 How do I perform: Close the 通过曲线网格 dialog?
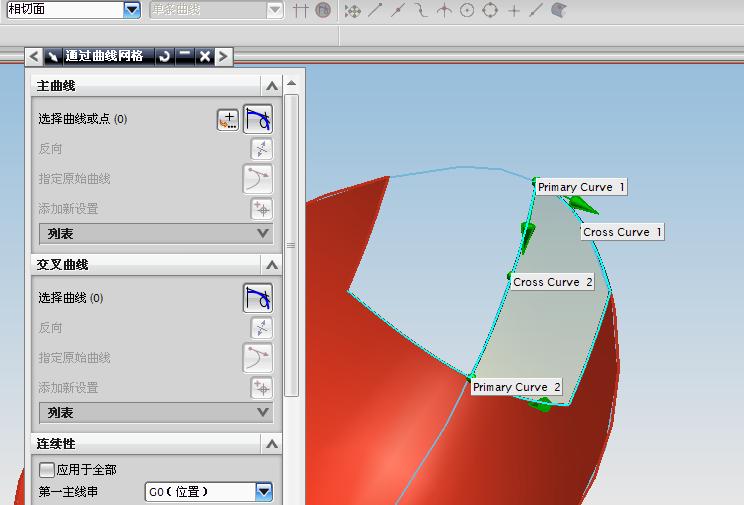click(x=205, y=56)
